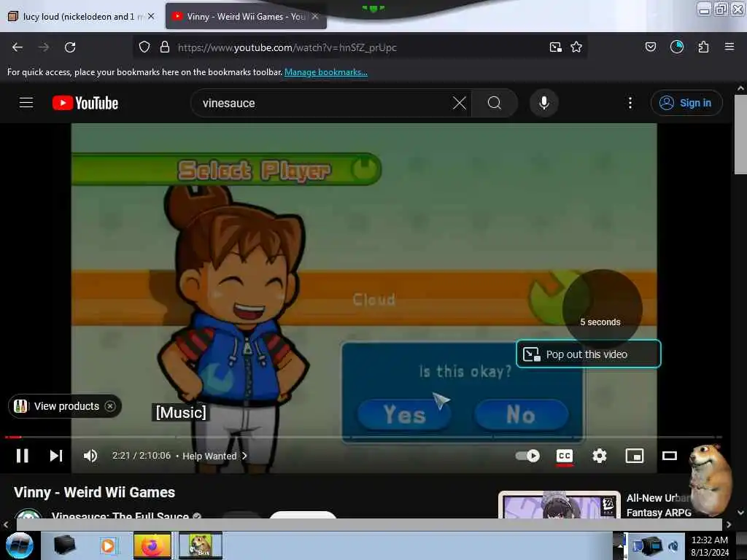The width and height of the screenshot is (747, 560).
Task: Open the extensions puzzle icon
Action: (704, 47)
